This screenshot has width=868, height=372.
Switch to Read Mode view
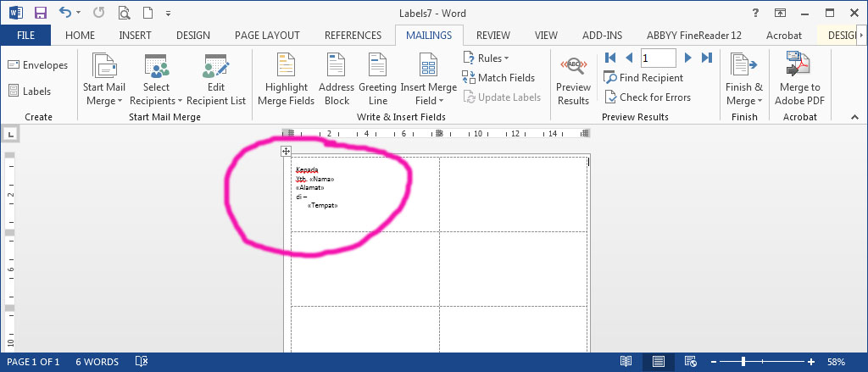pyautogui.click(x=626, y=362)
